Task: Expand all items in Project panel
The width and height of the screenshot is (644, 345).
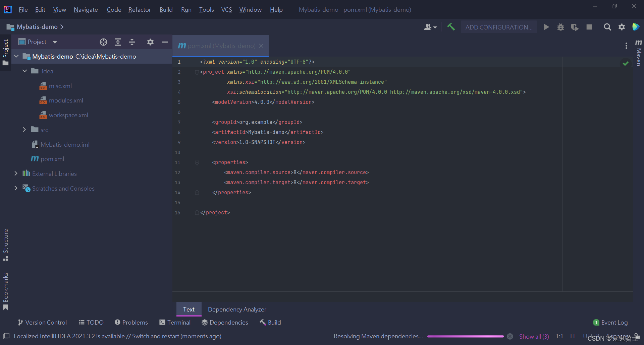Action: 118,42
